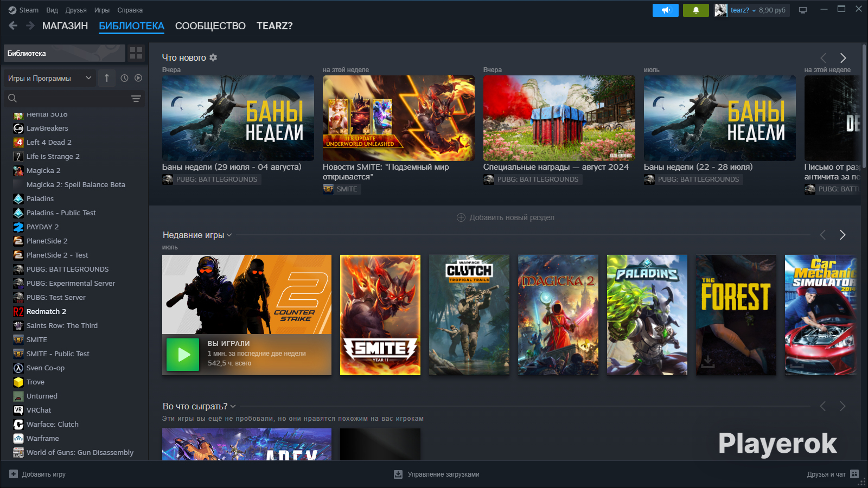This screenshot has width=868, height=488.
Task: Select Magicka 2: Spell Balance Beta
Action: 75,185
